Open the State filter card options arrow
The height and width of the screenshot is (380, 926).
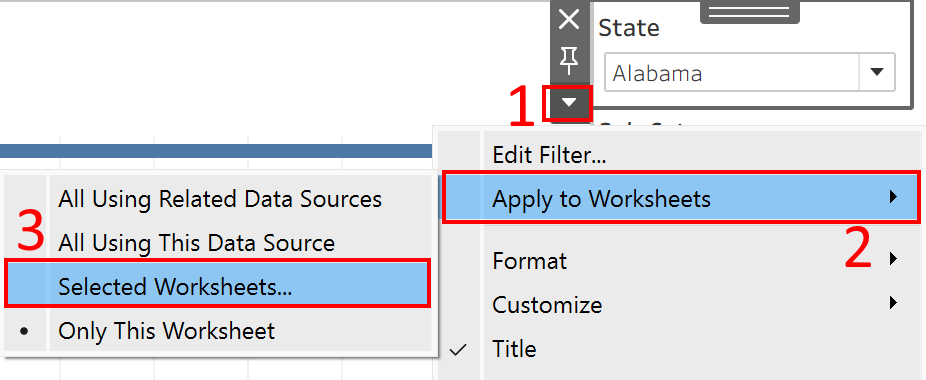coord(569,103)
